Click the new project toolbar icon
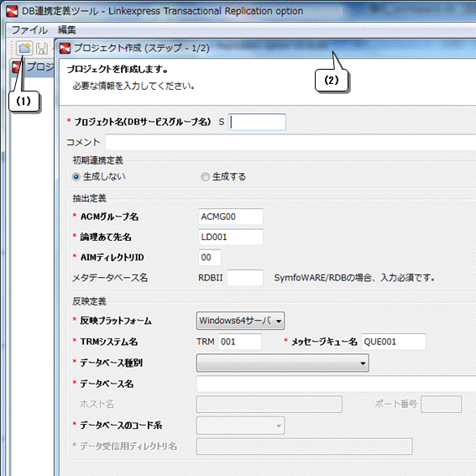Screen dimensions: 476x476 (24, 48)
